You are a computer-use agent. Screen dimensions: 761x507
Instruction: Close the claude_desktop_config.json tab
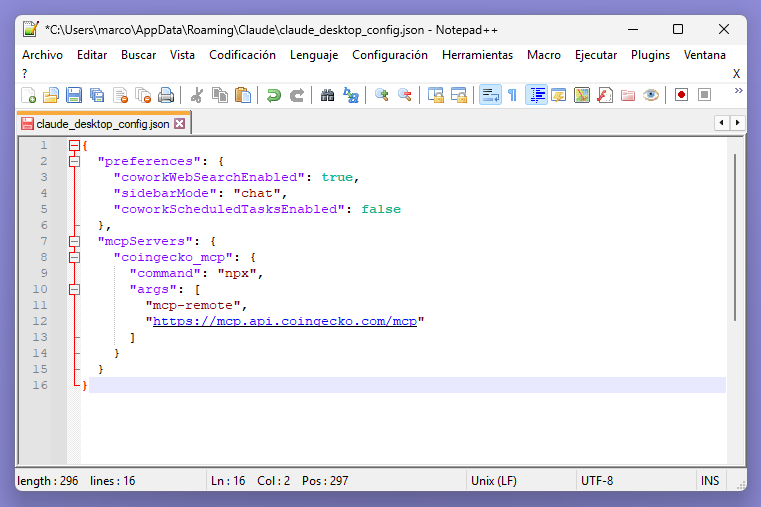coord(180,124)
